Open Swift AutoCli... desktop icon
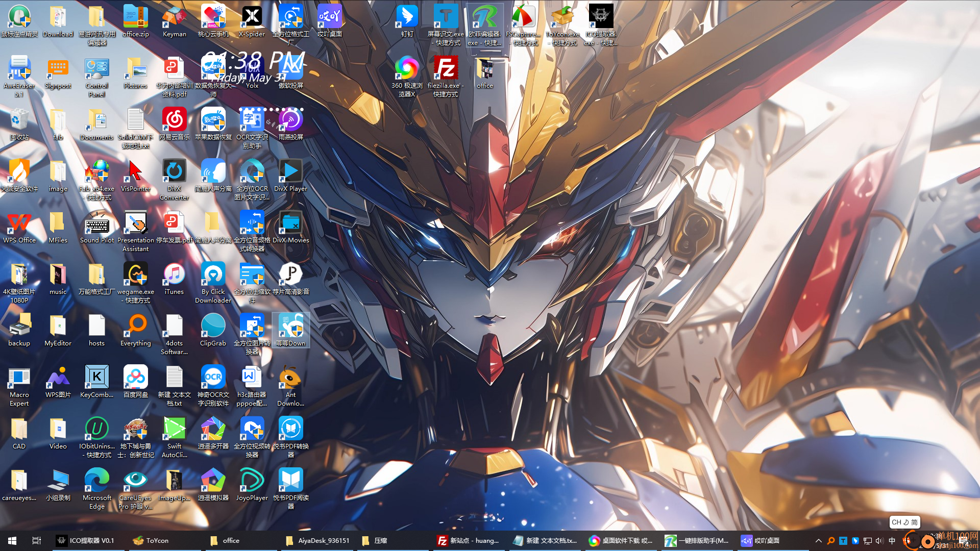 click(x=175, y=437)
